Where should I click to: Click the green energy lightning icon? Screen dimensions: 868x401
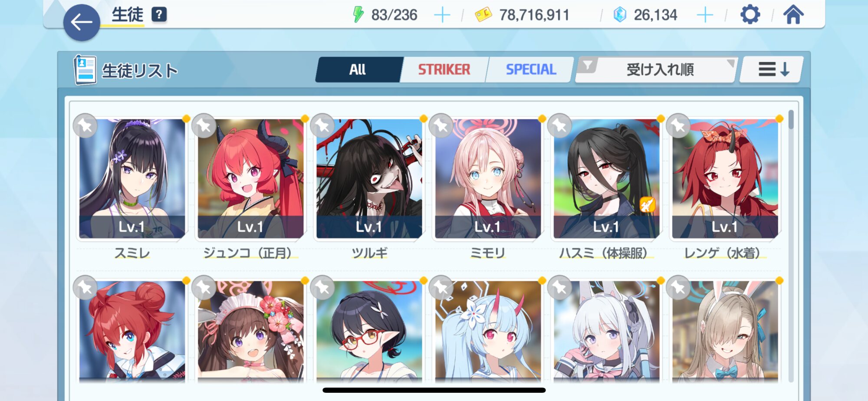(x=358, y=14)
